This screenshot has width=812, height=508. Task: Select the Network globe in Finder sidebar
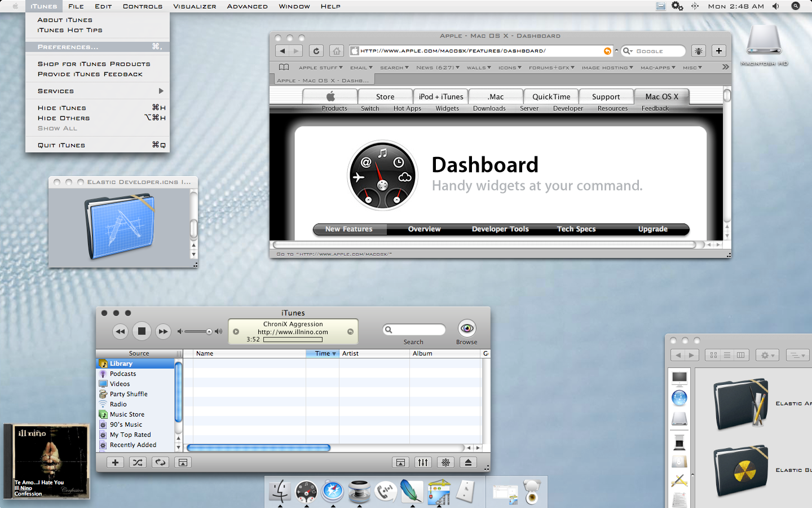click(679, 398)
